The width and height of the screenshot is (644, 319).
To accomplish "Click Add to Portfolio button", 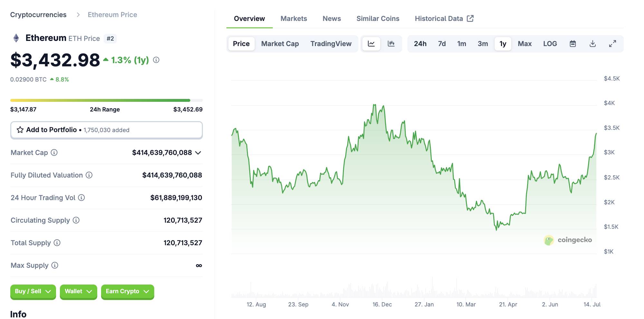I will pos(107,130).
